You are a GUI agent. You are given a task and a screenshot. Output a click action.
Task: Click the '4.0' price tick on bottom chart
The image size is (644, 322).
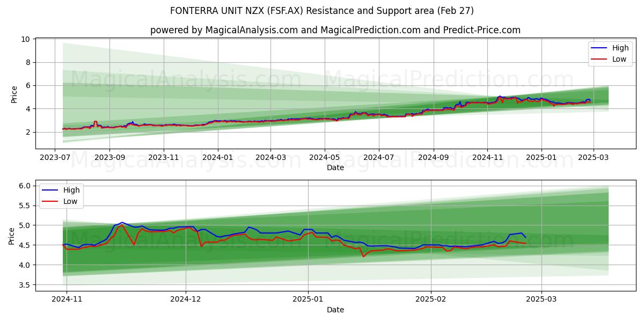point(25,265)
